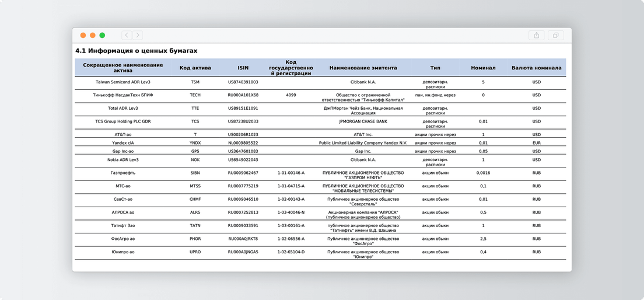The height and width of the screenshot is (300, 644).
Task: Click issuer 'AT&T Inc.'
Action: [363, 134]
